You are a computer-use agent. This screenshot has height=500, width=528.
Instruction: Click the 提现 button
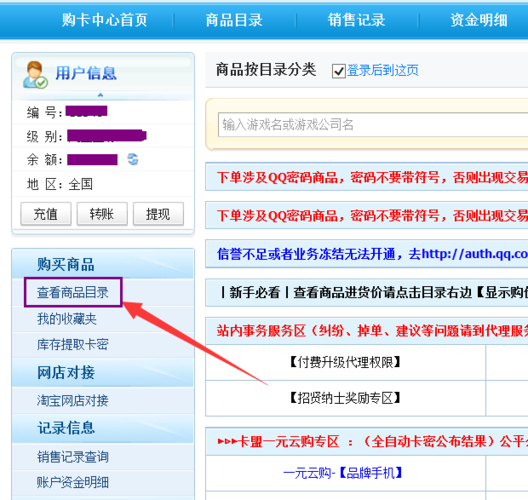click(158, 214)
